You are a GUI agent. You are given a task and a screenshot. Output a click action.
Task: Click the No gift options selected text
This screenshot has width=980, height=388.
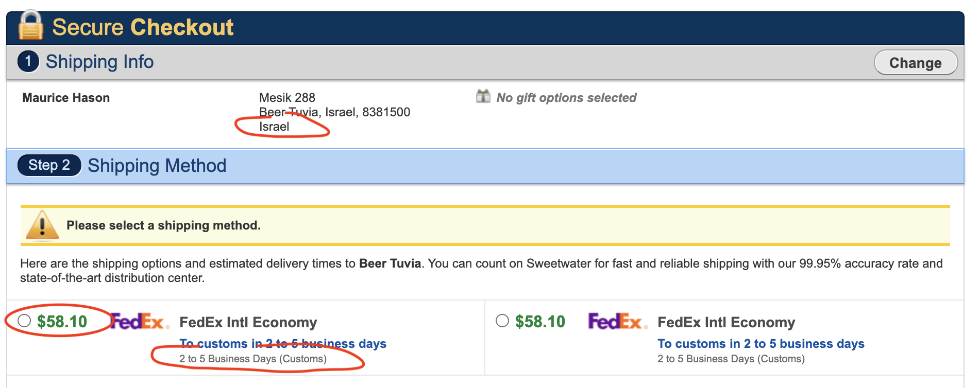click(566, 98)
